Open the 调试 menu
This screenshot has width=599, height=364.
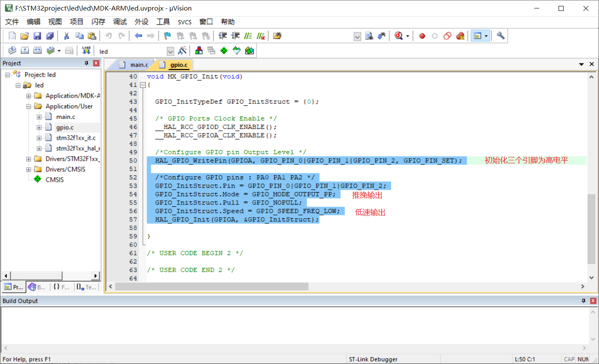pyautogui.click(x=120, y=22)
